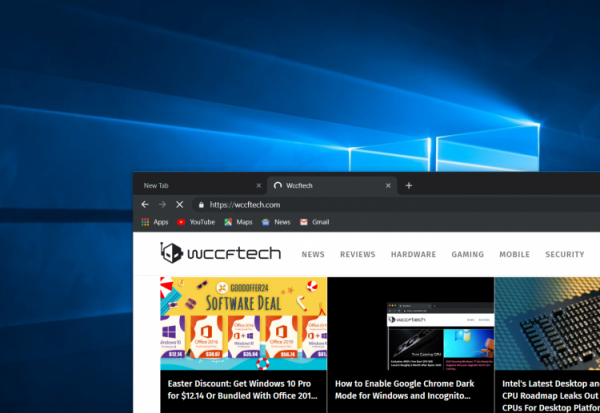Open the REVIEWS menu on Wccftech

pos(357,255)
